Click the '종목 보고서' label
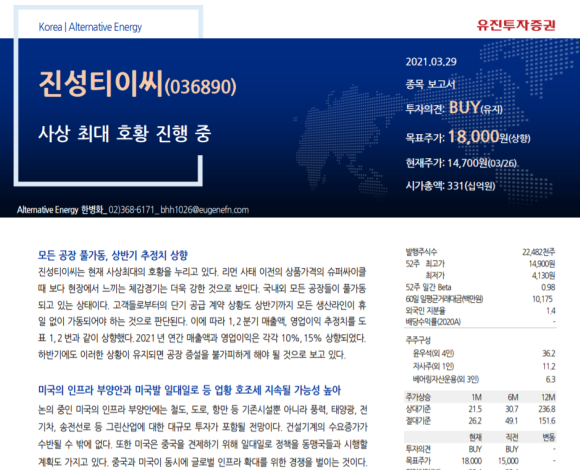 point(430,84)
